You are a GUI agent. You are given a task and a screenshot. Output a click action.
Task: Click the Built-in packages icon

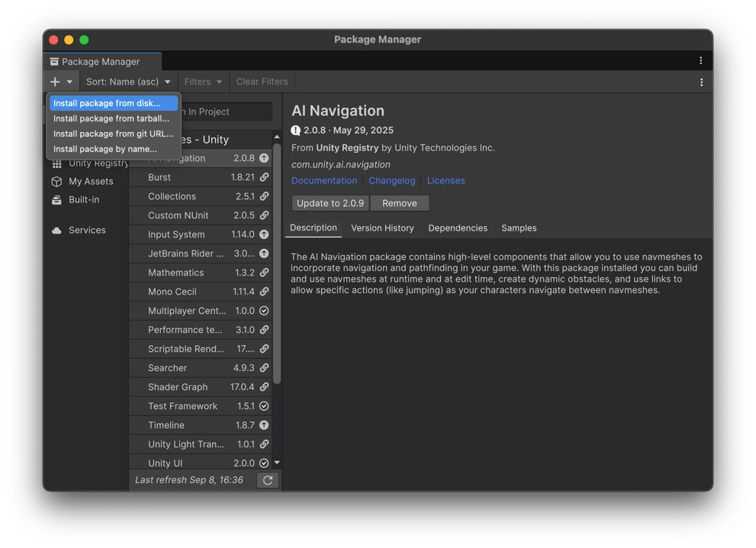[56, 200]
